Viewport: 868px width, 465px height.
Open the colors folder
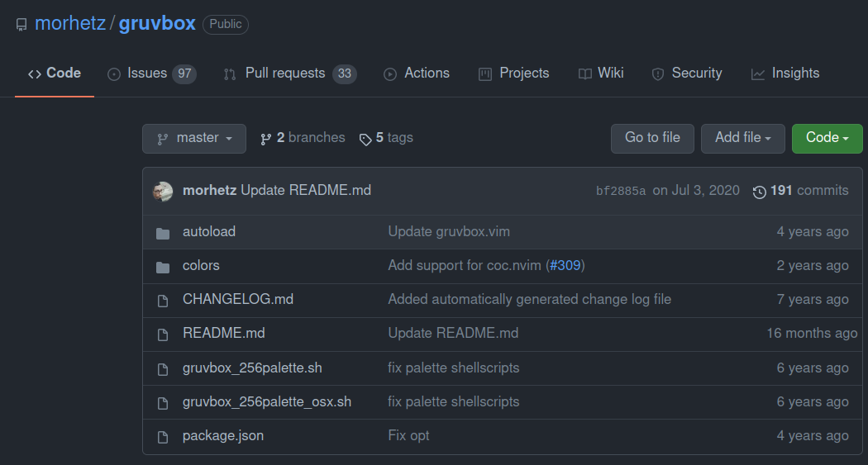(201, 266)
